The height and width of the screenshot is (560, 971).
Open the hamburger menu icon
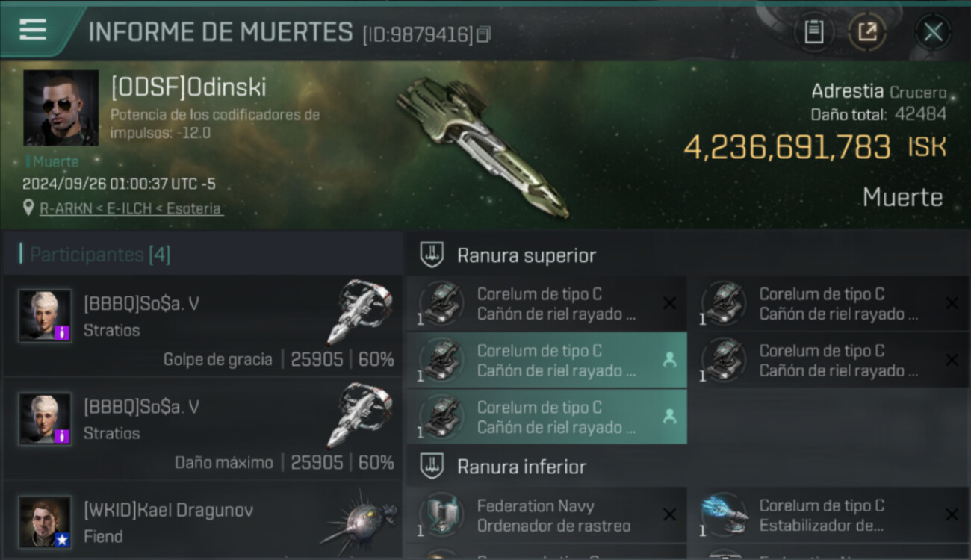(33, 30)
